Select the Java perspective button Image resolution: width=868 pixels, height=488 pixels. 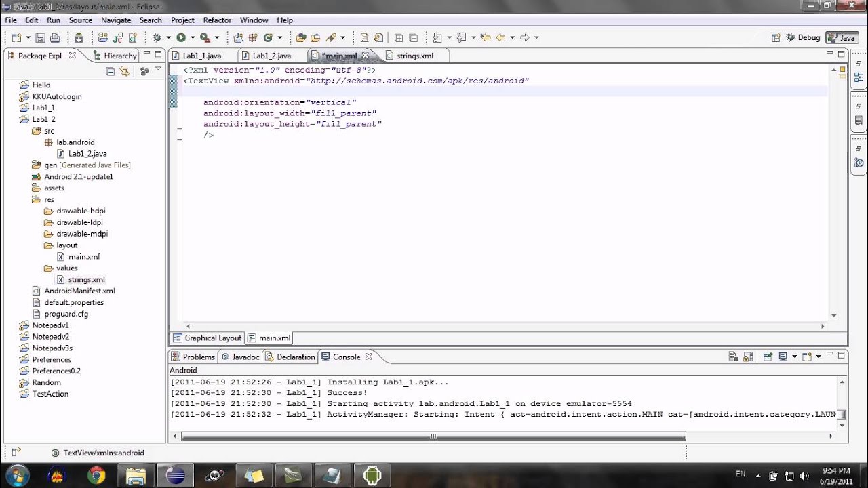[842, 38]
